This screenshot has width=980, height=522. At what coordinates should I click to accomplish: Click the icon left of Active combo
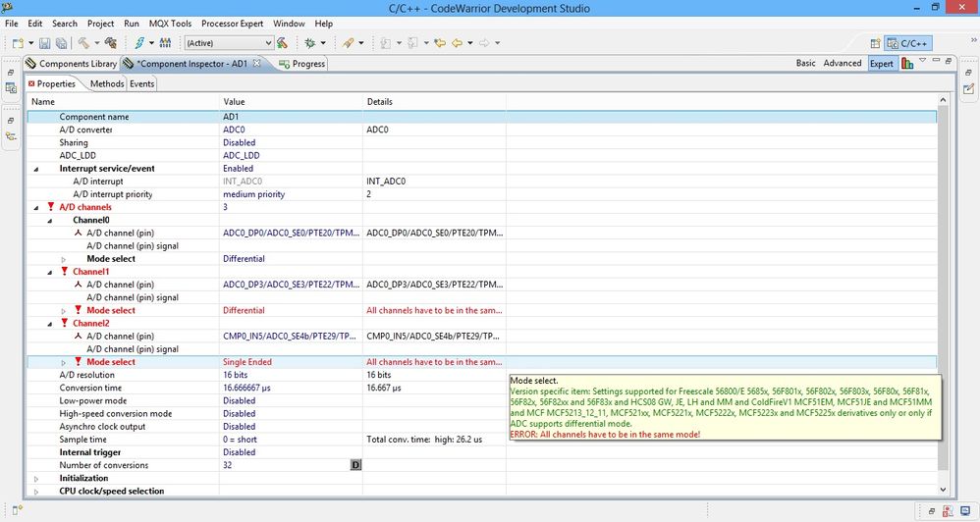(165, 42)
